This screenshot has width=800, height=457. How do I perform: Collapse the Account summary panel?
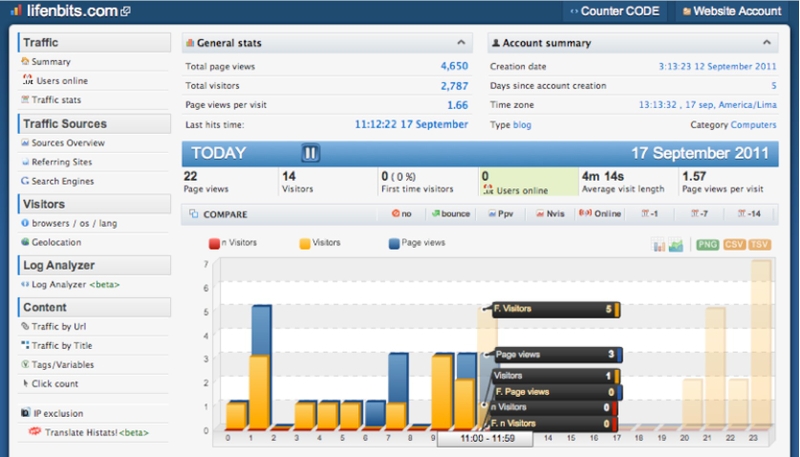[x=767, y=43]
